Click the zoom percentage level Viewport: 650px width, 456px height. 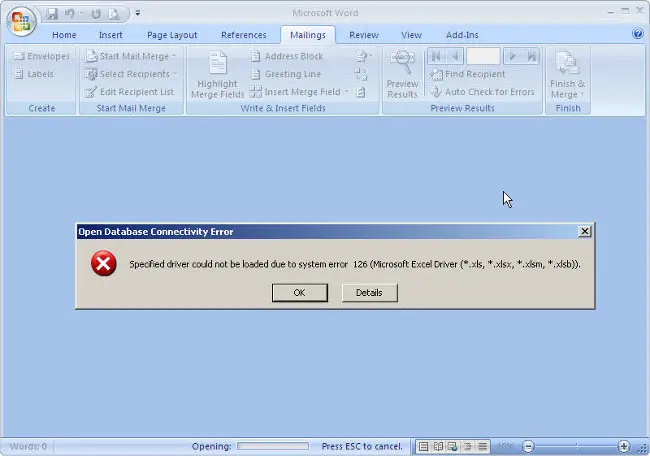(x=505, y=446)
